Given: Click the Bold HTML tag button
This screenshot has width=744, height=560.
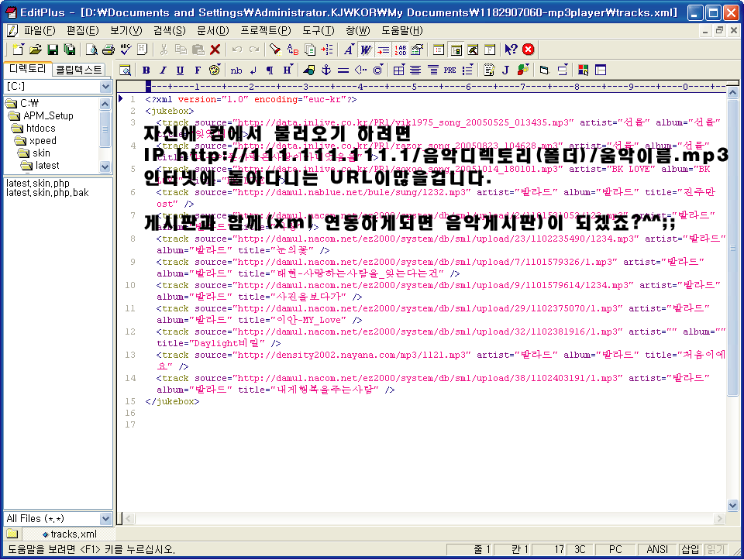Looking at the screenshot, I should (x=146, y=70).
